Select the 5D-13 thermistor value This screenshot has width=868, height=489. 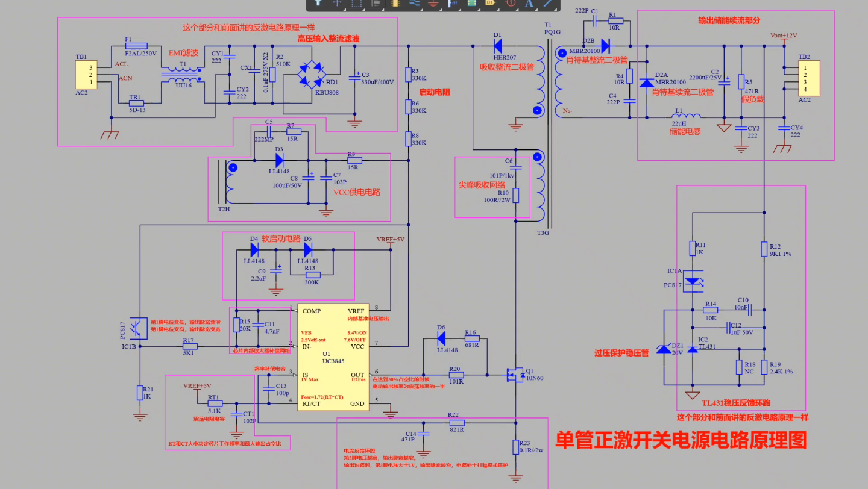(137, 110)
